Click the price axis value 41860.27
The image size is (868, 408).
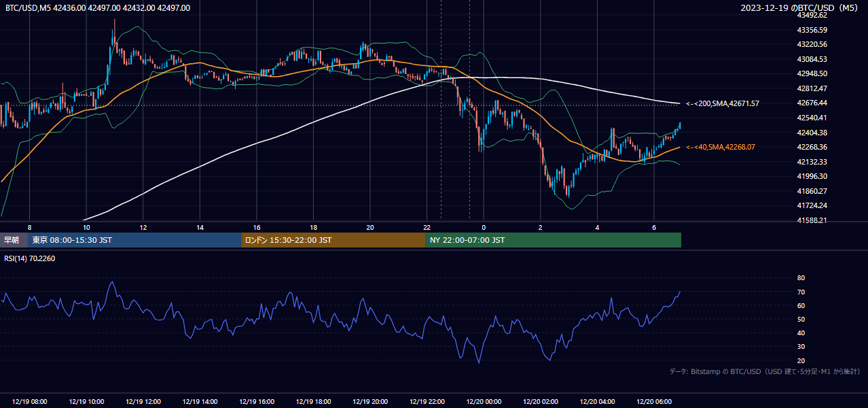812,191
